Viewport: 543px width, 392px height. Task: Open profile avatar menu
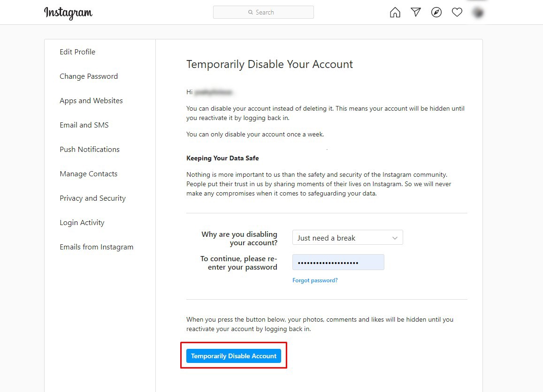coord(478,13)
